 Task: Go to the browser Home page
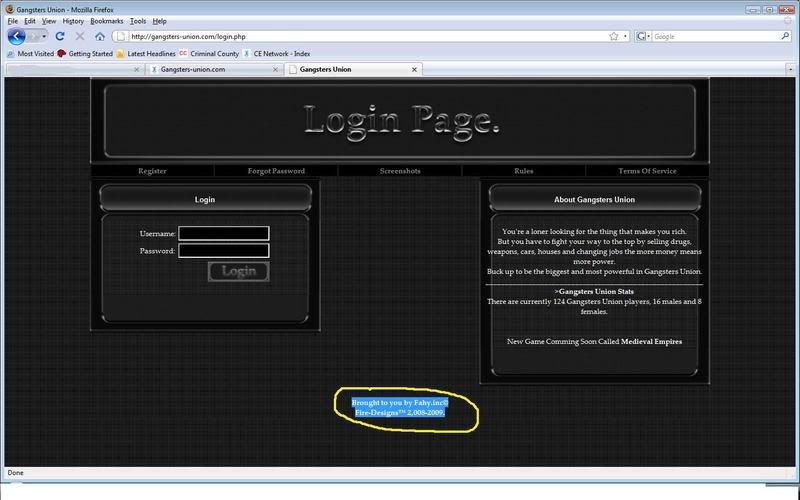(x=100, y=36)
